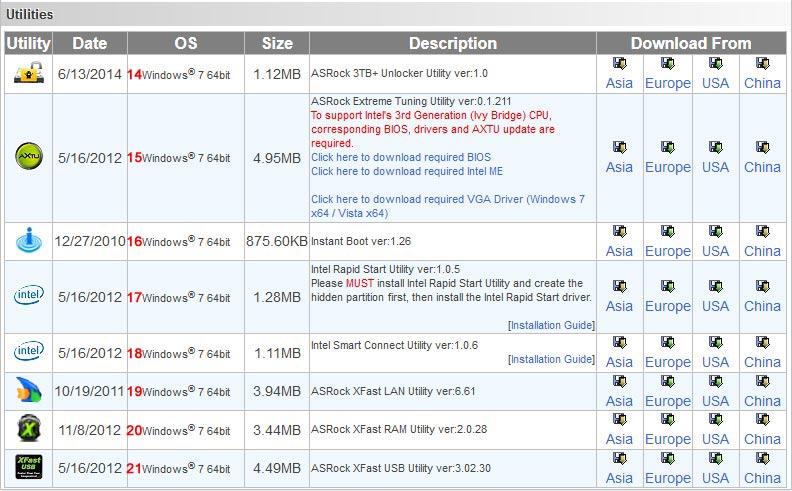Open Installation Guide for Intel Rapid Start
The image size is (792, 491).
click(x=552, y=325)
